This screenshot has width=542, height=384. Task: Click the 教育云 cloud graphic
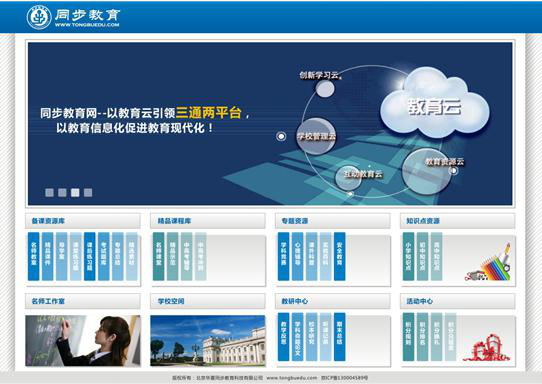coord(434,105)
